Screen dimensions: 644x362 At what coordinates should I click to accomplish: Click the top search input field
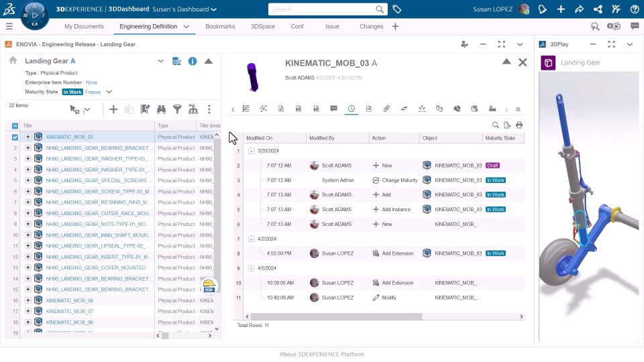[x=323, y=9]
